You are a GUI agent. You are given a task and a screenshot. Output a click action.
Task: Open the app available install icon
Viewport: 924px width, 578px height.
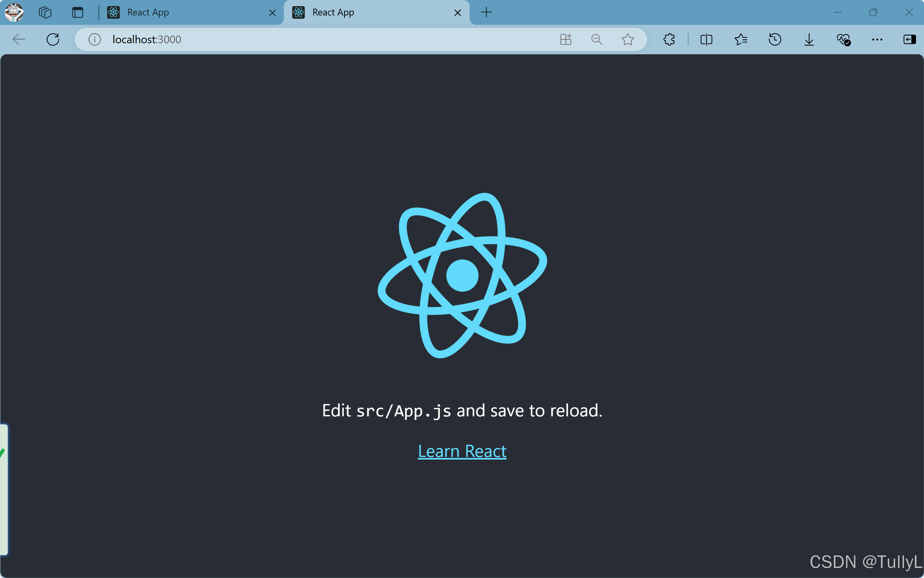566,39
